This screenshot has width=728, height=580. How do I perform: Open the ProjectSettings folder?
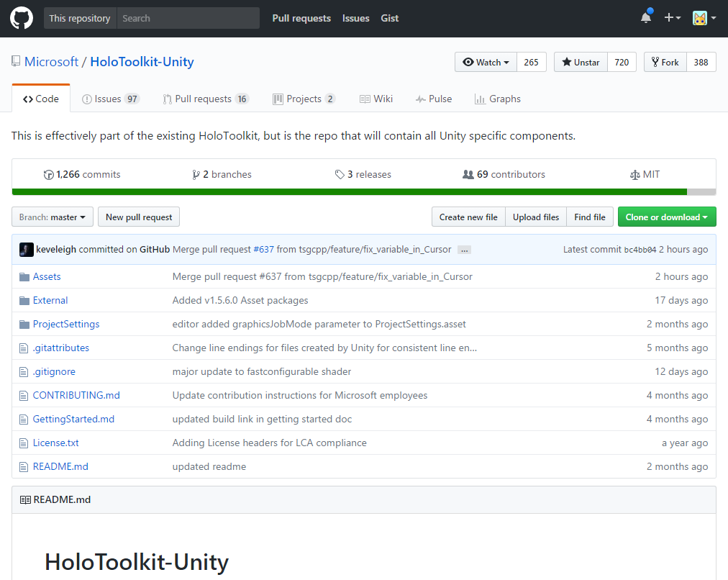(66, 324)
